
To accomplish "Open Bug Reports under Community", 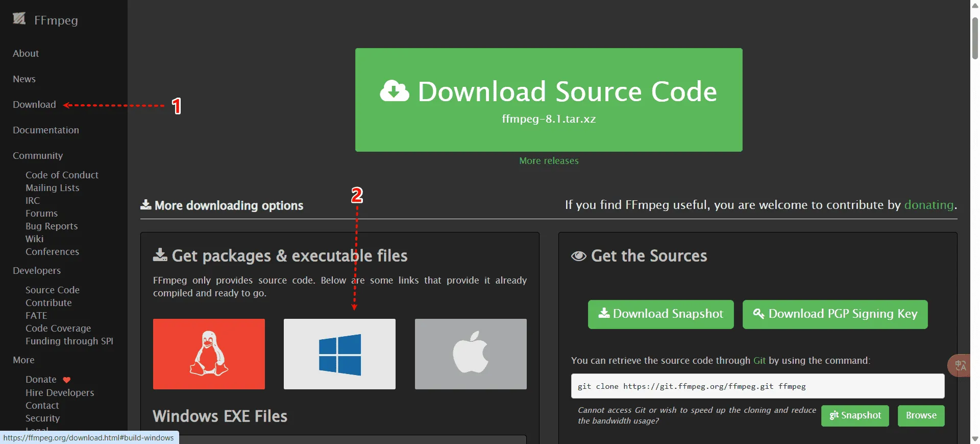I will tap(52, 226).
